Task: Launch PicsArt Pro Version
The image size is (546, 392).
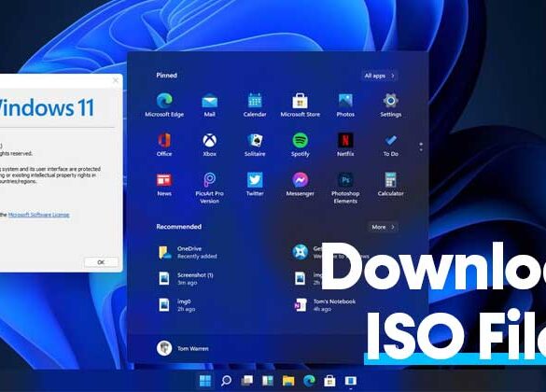Action: [x=210, y=188]
